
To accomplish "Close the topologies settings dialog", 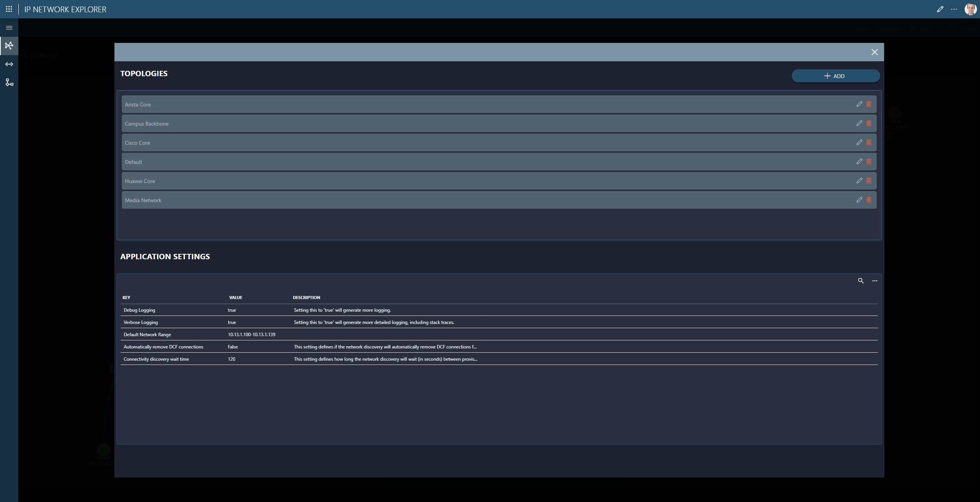I will (x=874, y=52).
